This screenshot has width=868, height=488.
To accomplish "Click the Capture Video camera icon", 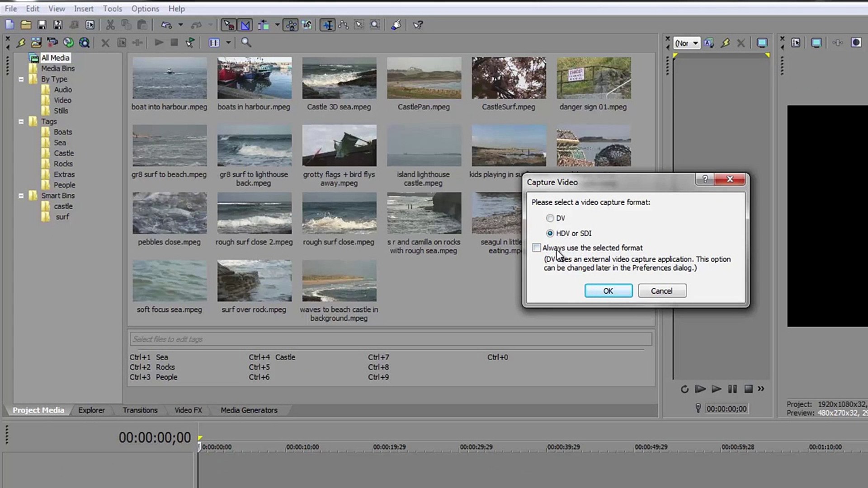I will pos(53,42).
